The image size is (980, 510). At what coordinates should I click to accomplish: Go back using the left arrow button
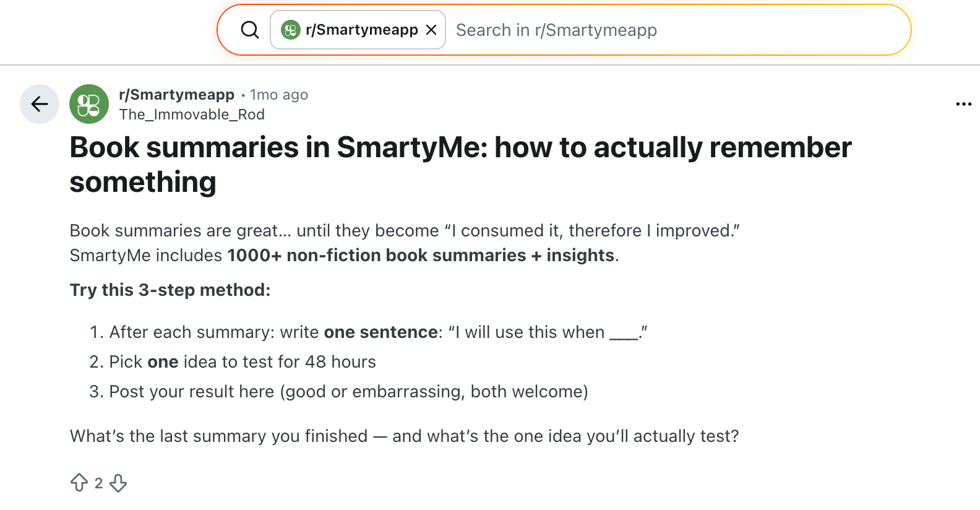(40, 104)
